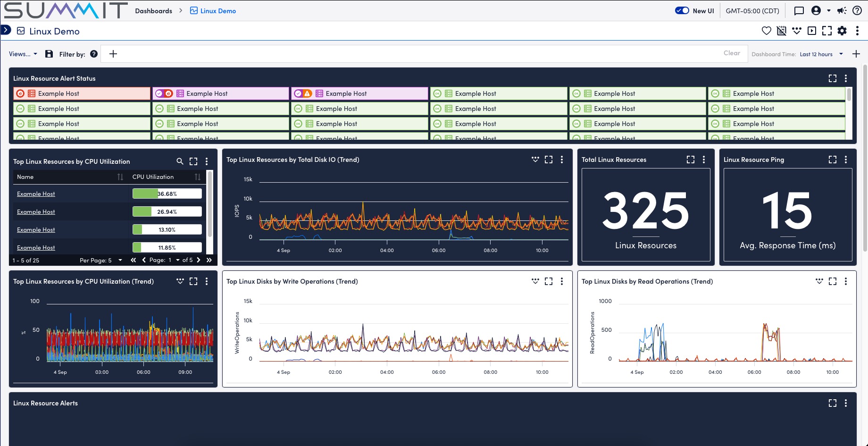The image size is (868, 446).
Task: Collapse the left sidebar arrow toggle
Action: tap(5, 29)
